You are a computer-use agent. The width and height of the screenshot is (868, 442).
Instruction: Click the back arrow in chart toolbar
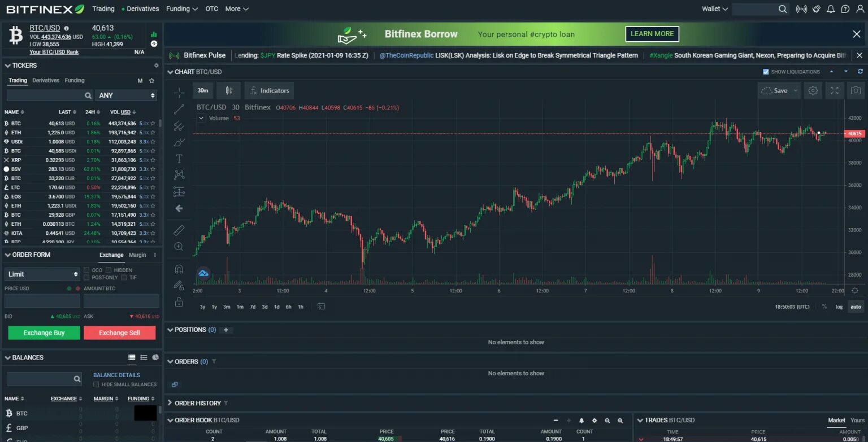[x=179, y=208]
